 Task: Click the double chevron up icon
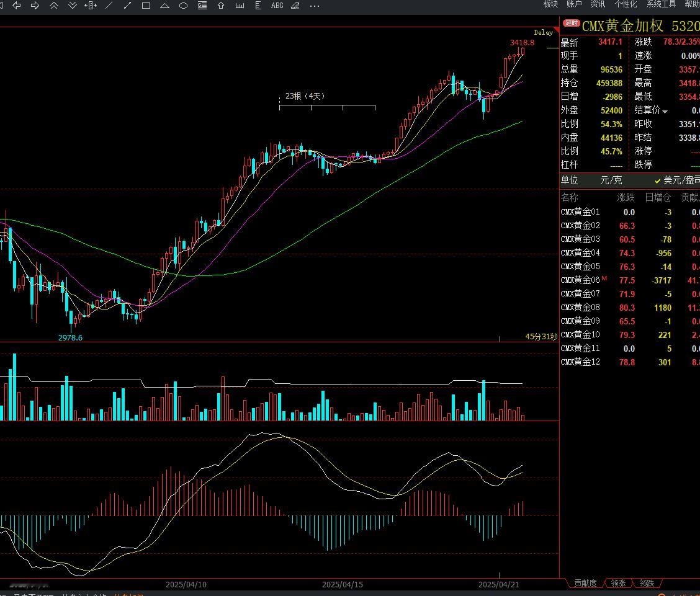pos(53,6)
